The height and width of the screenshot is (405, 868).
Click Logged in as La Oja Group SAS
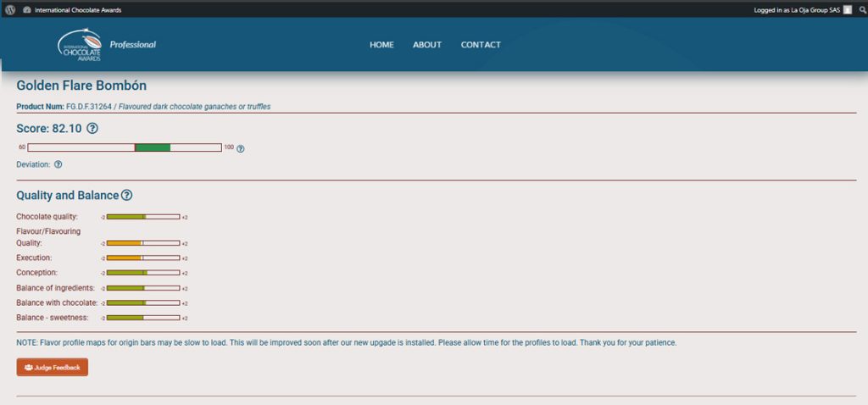pos(796,10)
